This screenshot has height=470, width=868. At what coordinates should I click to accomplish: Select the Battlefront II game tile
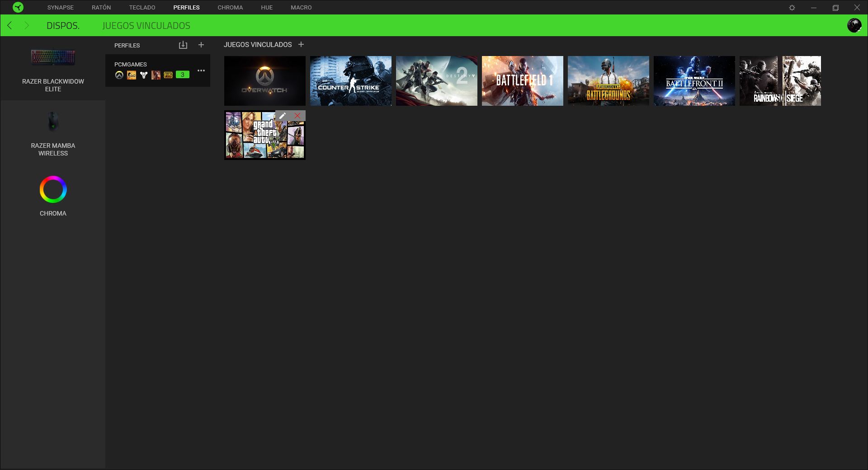click(x=694, y=81)
